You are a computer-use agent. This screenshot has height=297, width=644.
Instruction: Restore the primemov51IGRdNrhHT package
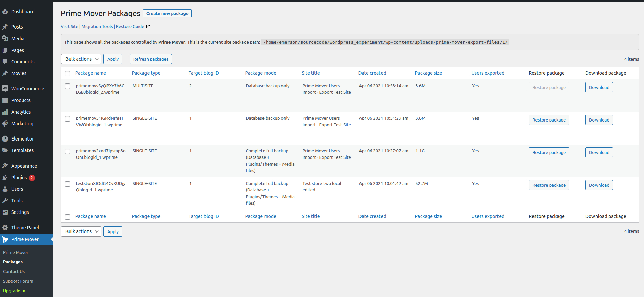pos(549,120)
